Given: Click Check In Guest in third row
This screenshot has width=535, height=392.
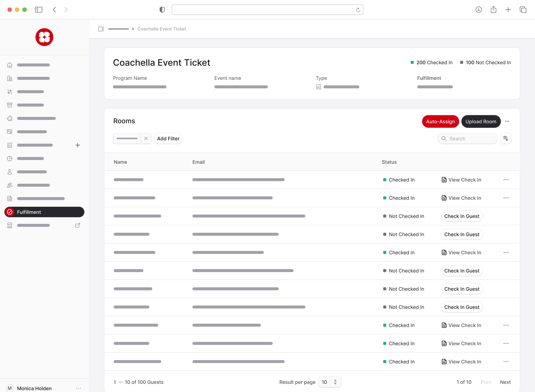Looking at the screenshot, I should point(462,216).
